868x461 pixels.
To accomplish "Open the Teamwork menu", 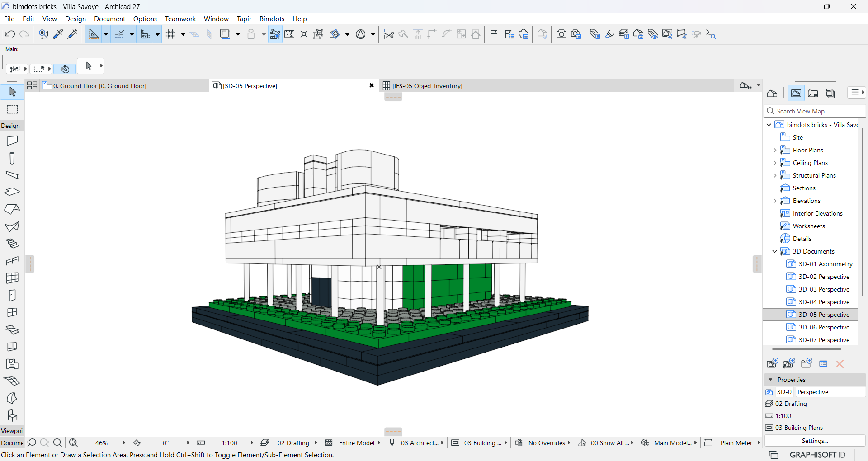I will pyautogui.click(x=180, y=19).
